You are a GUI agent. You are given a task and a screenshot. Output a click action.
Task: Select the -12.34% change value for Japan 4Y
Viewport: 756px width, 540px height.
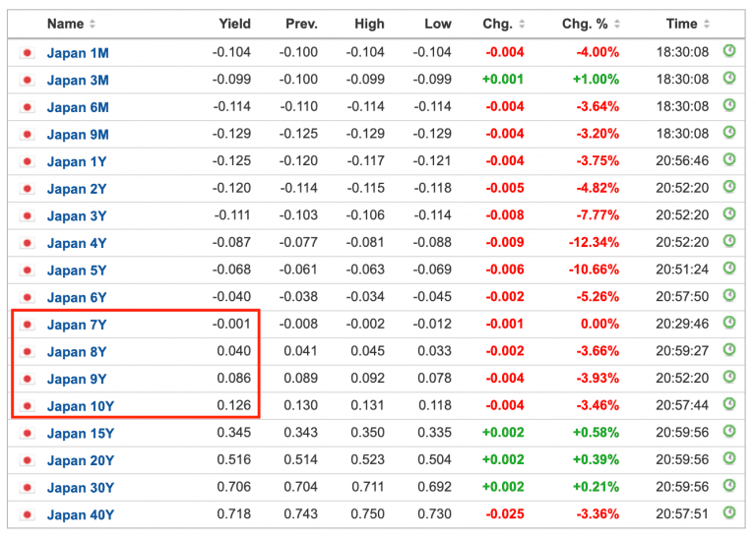pos(594,242)
